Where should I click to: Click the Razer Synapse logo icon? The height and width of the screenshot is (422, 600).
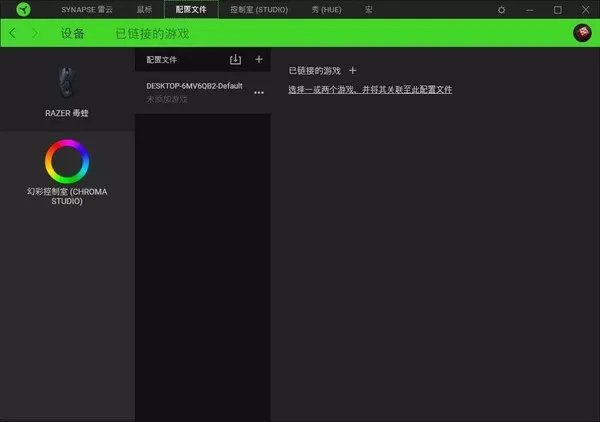pos(23,9)
